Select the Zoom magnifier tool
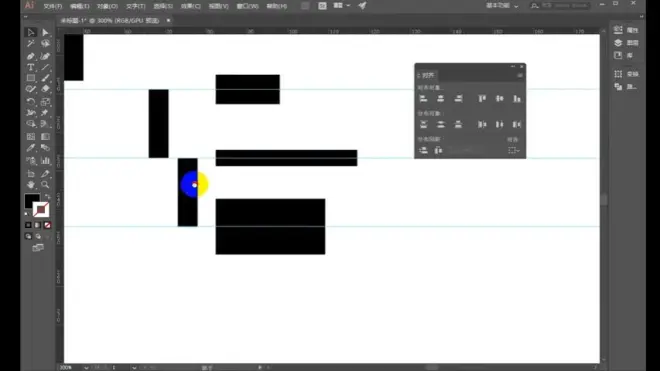 pyautogui.click(x=45, y=184)
